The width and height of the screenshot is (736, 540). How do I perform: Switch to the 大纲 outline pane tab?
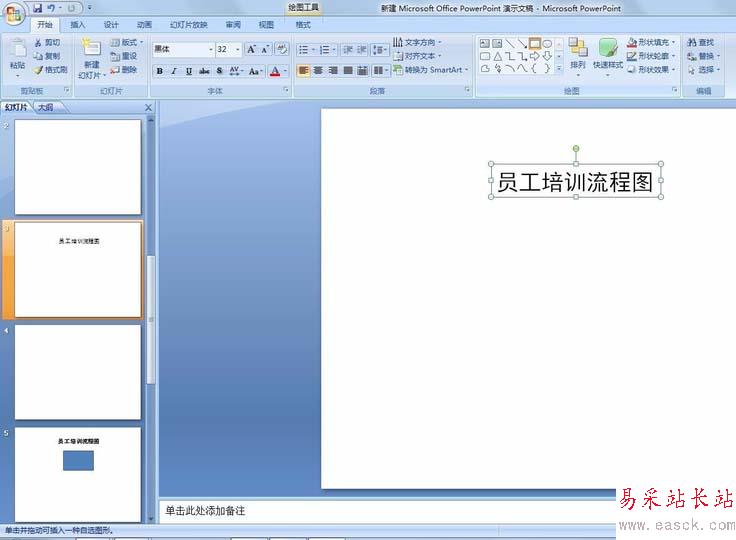coord(46,108)
